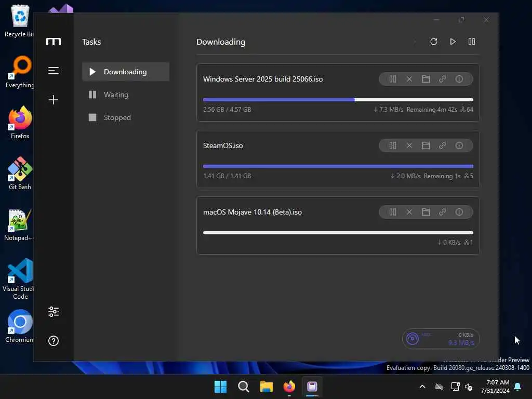Pause the SteamOS.iso download
532x399 pixels.
[x=393, y=145]
